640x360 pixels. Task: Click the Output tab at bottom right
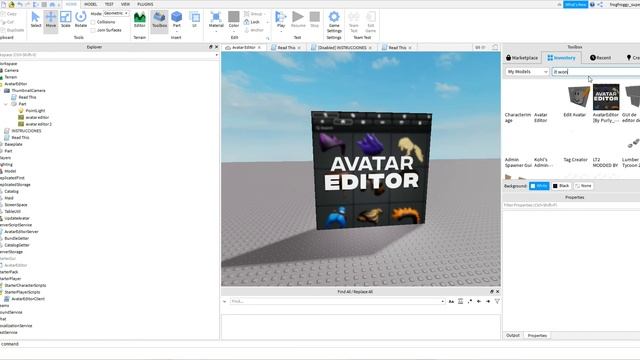click(513, 336)
